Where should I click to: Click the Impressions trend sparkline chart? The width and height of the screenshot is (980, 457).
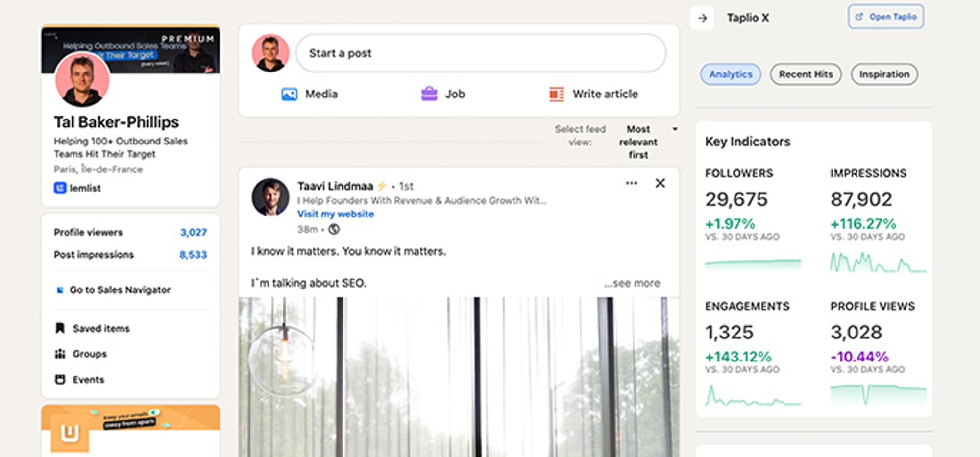pyautogui.click(x=878, y=262)
